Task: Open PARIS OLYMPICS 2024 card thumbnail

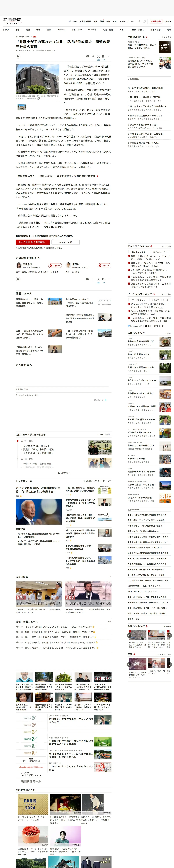Action: 33,805
